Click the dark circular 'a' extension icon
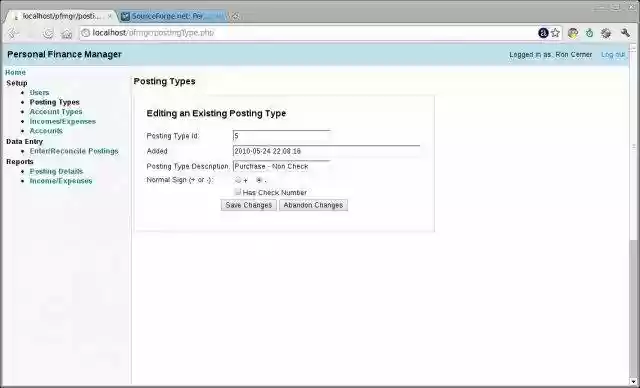The width and height of the screenshot is (640, 388). 543,33
